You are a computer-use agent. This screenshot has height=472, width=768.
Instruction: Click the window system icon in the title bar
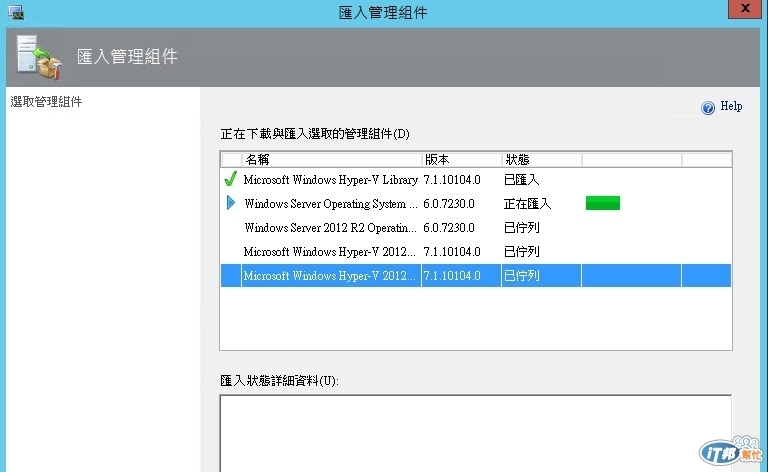(16, 12)
